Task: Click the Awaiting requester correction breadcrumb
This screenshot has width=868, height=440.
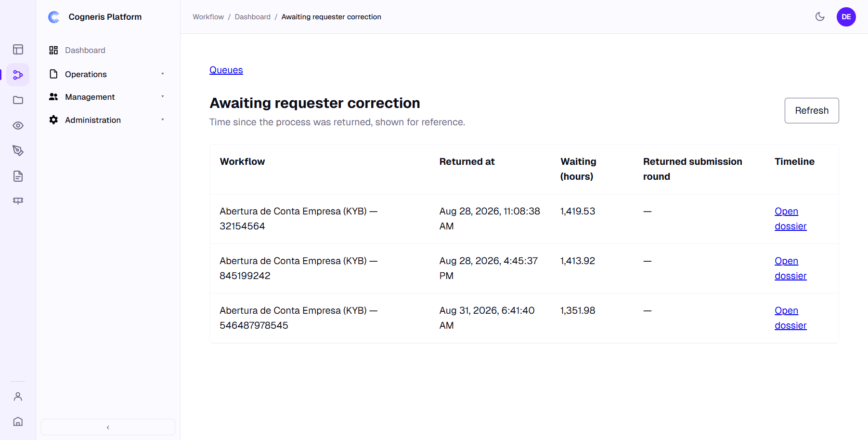Action: point(331,17)
